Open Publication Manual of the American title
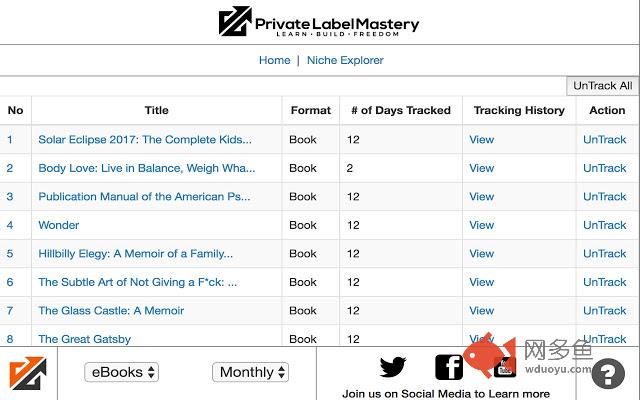 click(x=144, y=197)
